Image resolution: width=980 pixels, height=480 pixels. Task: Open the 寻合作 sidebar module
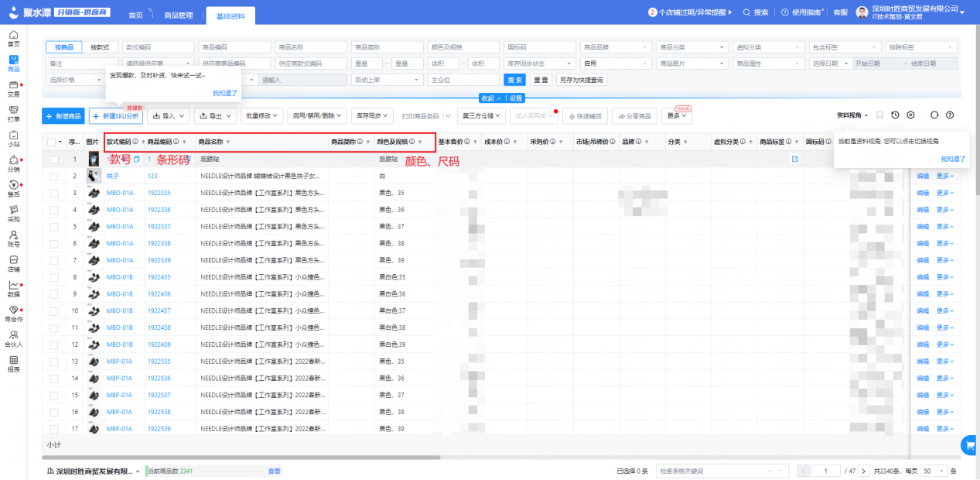coord(13,314)
